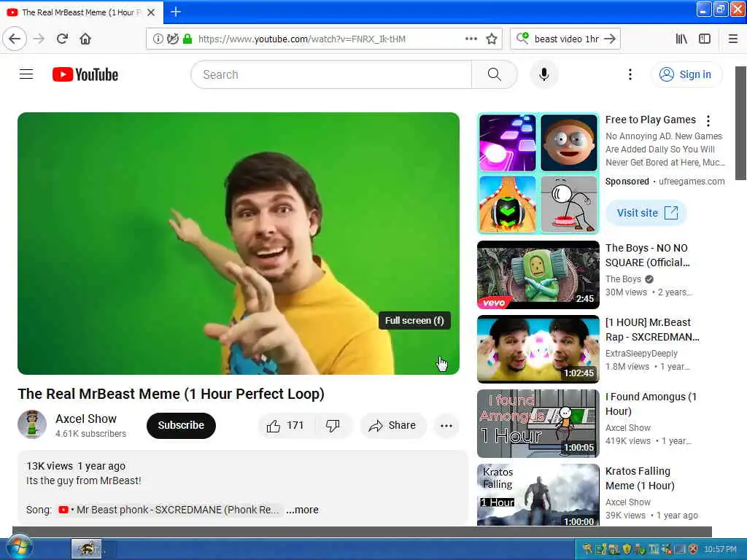747x560 pixels.
Task: Expand the description with ...more
Action: pyautogui.click(x=302, y=510)
